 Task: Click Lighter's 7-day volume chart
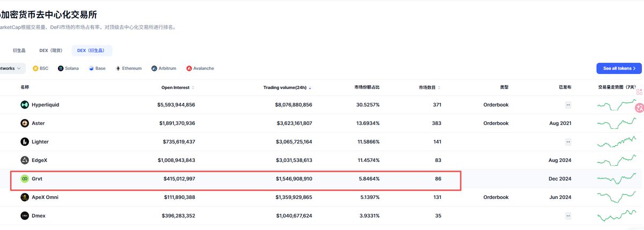click(617, 142)
